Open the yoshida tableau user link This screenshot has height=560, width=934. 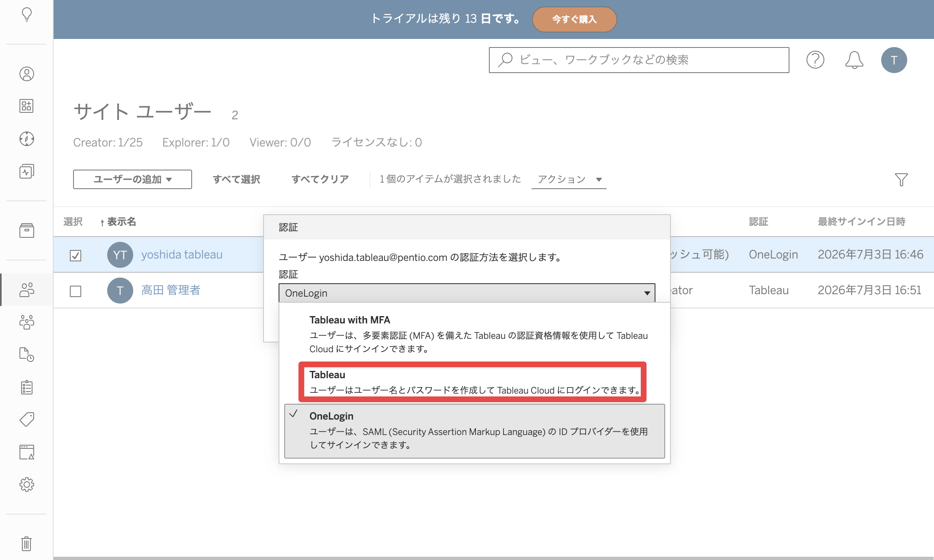click(182, 255)
